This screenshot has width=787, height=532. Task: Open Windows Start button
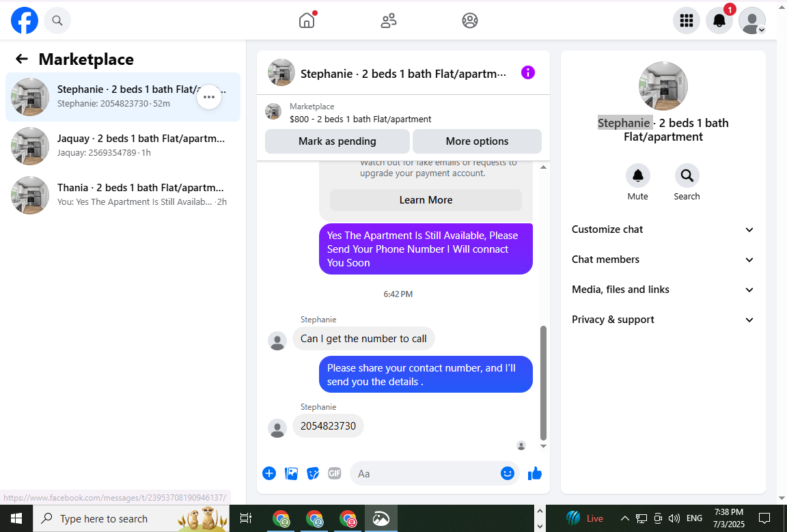coord(16,518)
